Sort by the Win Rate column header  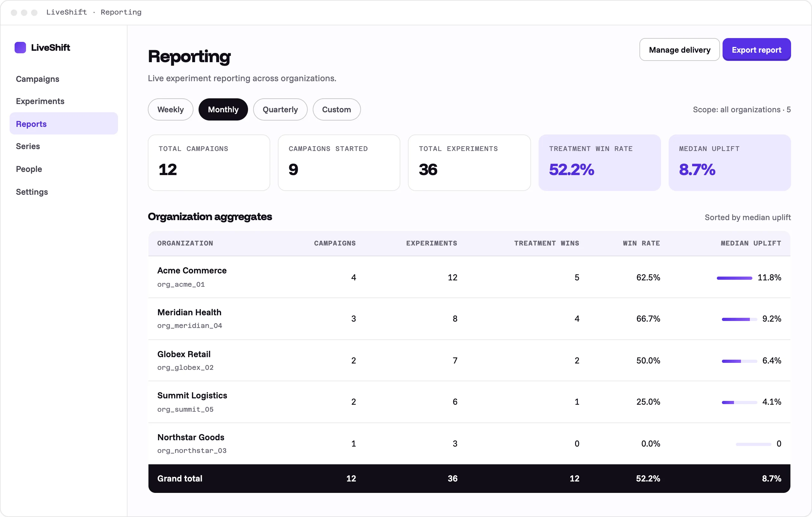coord(641,243)
